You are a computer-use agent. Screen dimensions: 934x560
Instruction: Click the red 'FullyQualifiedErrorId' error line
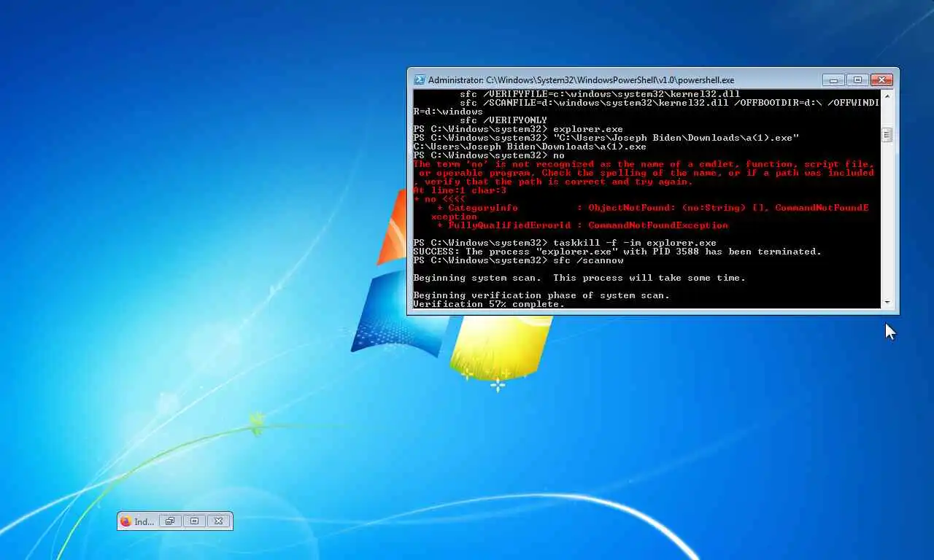[582, 225]
